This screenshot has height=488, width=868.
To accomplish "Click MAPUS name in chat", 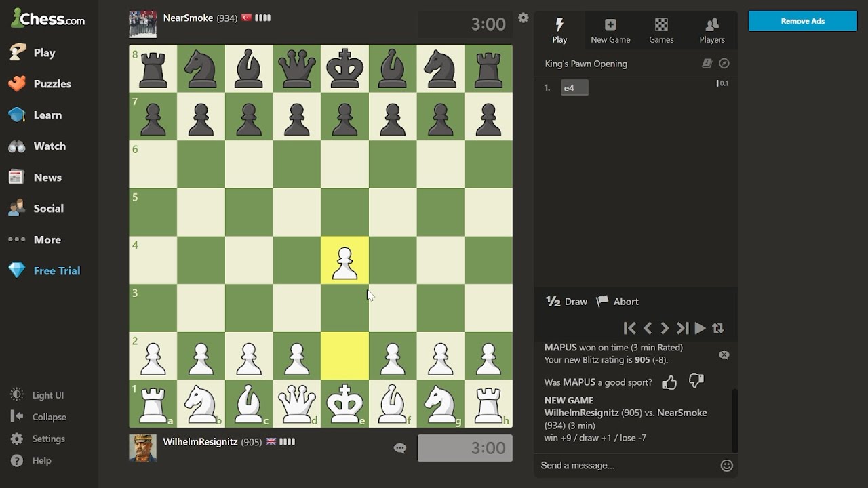I will 560,347.
